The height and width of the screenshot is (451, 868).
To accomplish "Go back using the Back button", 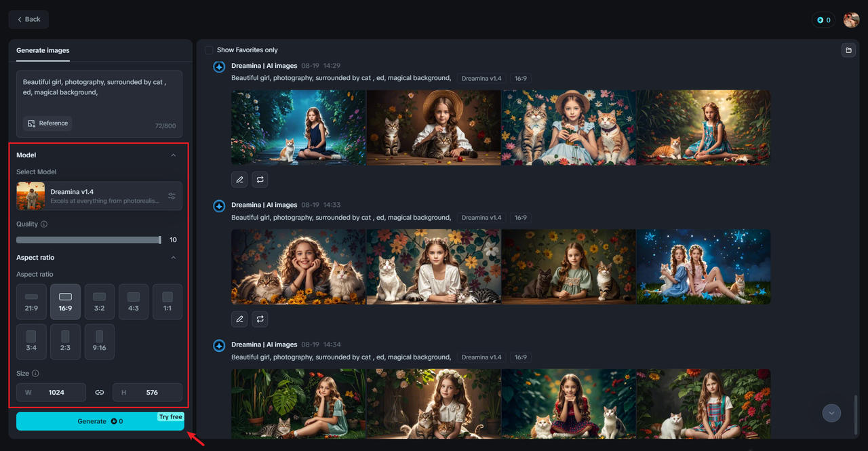I will (28, 19).
